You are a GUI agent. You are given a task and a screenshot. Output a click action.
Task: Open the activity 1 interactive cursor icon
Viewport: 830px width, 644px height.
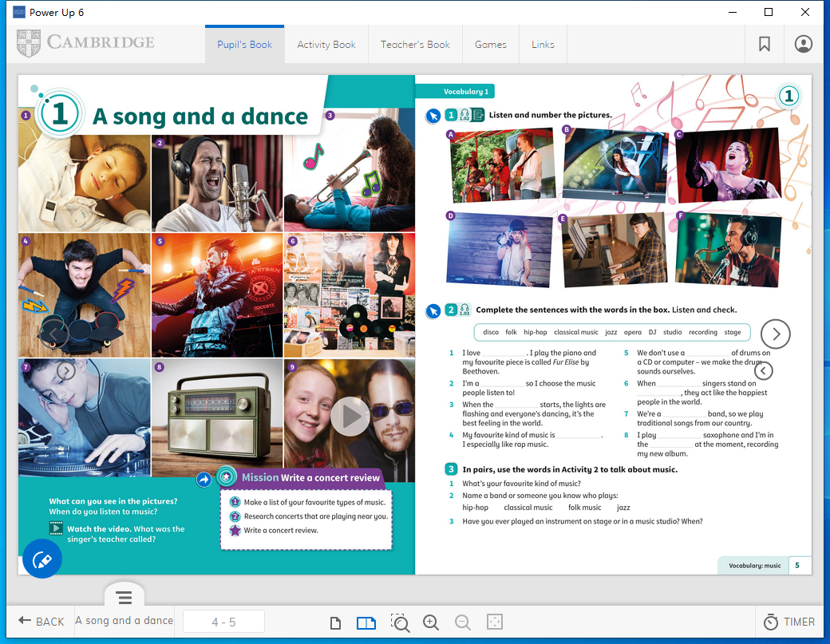point(433,116)
